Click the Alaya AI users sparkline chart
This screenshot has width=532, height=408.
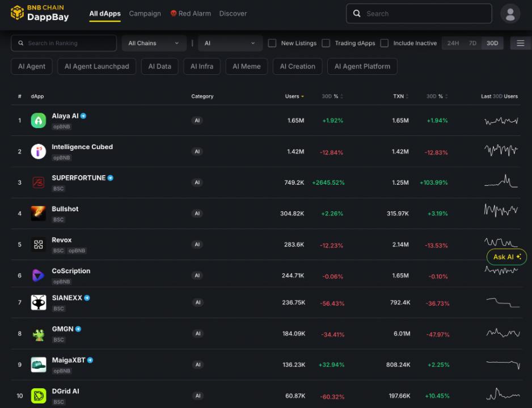tap(501, 121)
